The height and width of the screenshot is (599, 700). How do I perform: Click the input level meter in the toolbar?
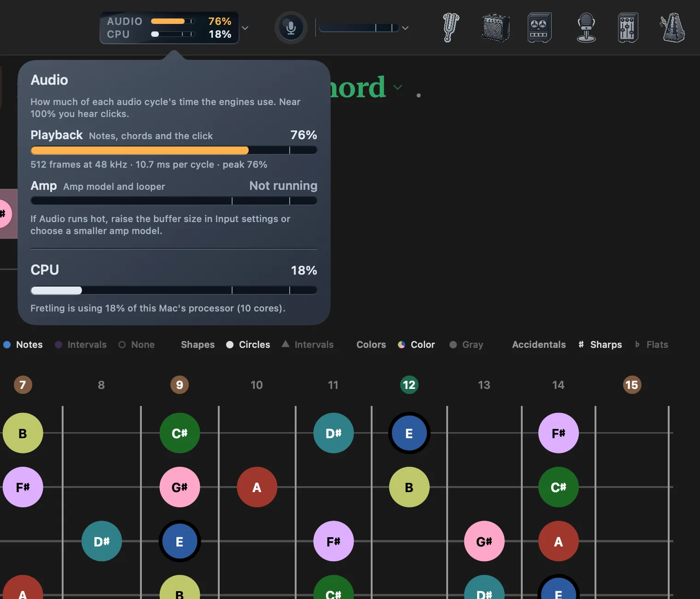point(359,28)
